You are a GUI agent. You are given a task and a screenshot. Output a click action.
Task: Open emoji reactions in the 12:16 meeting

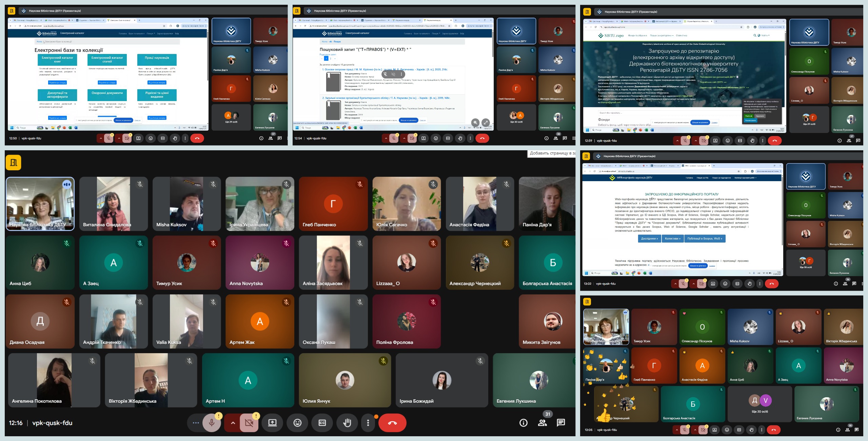tap(297, 423)
